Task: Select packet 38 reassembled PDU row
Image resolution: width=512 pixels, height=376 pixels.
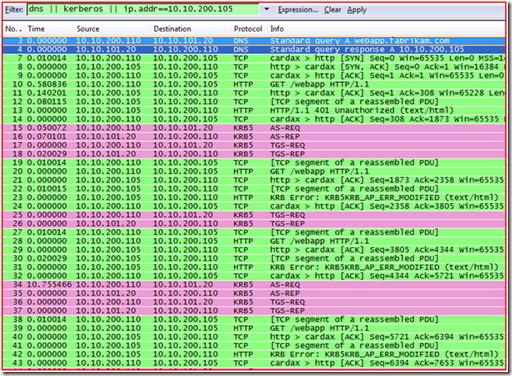Action: [x=254, y=319]
